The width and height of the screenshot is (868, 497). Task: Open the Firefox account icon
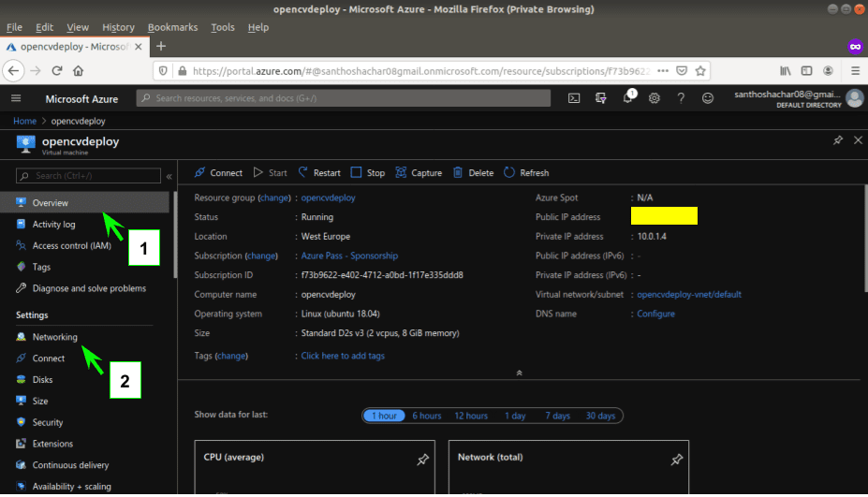pos(828,71)
